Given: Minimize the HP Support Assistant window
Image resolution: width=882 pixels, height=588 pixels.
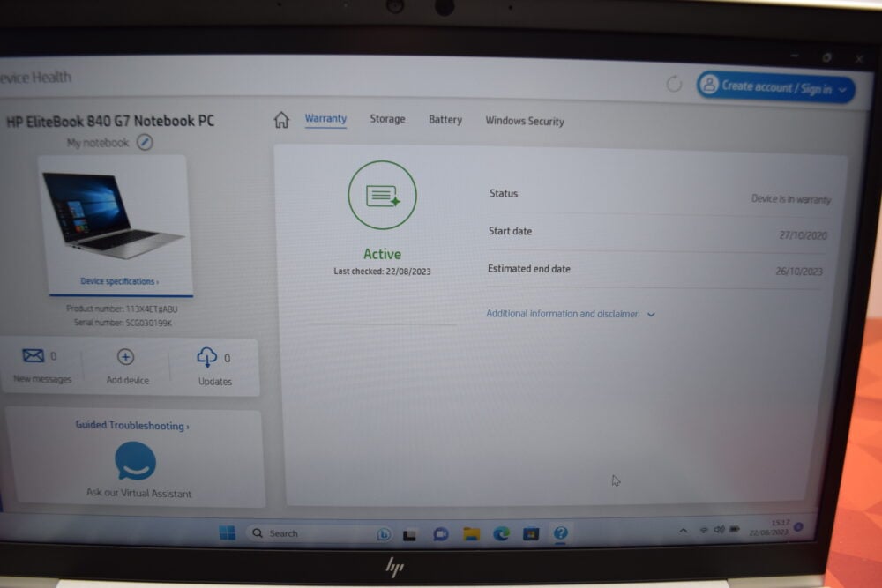Looking at the screenshot, I should click(795, 56).
